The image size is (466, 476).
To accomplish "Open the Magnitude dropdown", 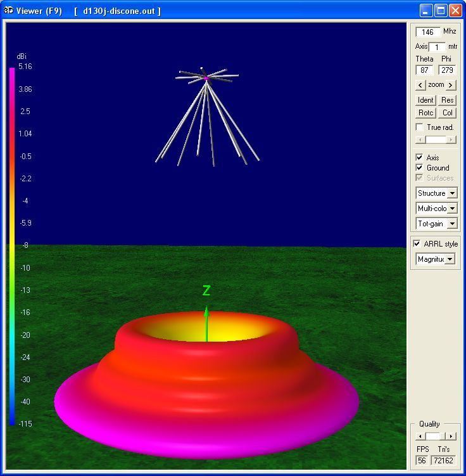I will (x=450, y=259).
